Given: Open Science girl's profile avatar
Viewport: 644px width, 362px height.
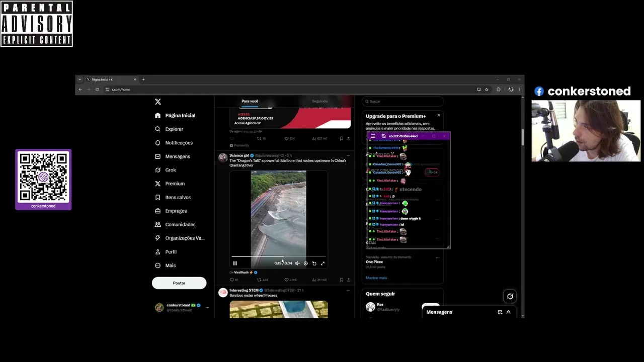Looking at the screenshot, I should 222,157.
